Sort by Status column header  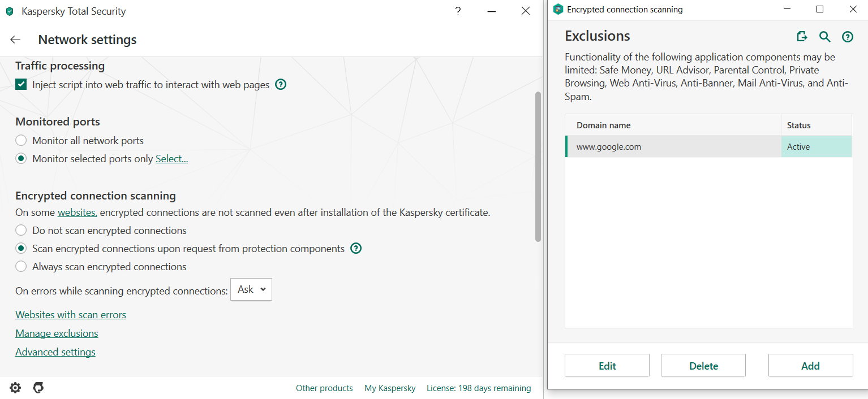(817, 125)
